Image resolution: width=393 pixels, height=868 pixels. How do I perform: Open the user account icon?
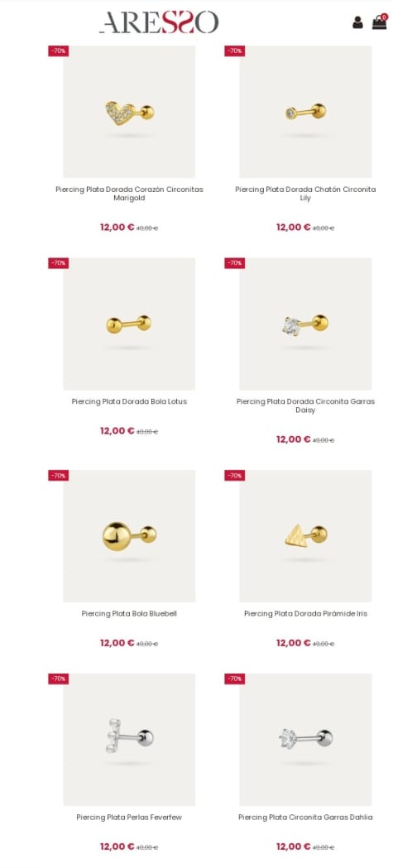[x=357, y=22]
